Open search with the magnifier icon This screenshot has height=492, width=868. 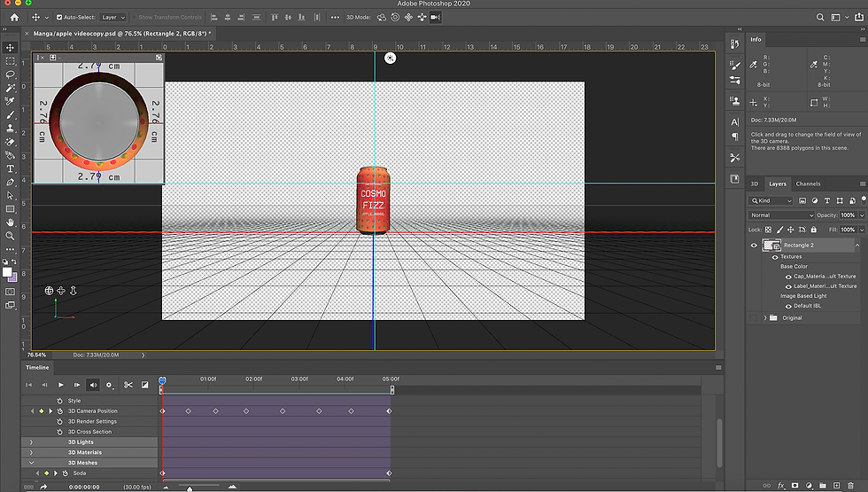(820, 17)
